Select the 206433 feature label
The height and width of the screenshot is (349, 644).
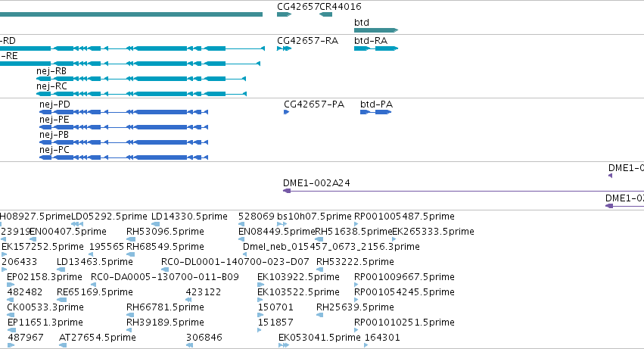[20, 262]
